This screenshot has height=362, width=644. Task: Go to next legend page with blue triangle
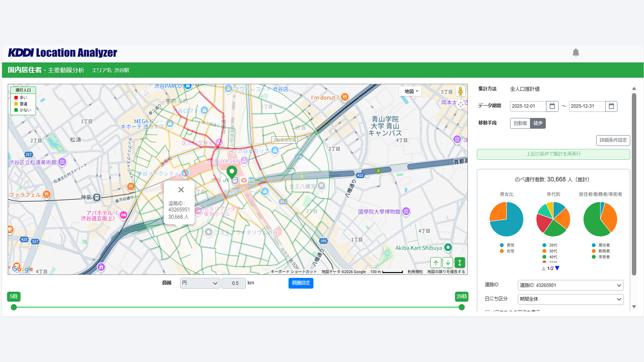[x=557, y=268]
